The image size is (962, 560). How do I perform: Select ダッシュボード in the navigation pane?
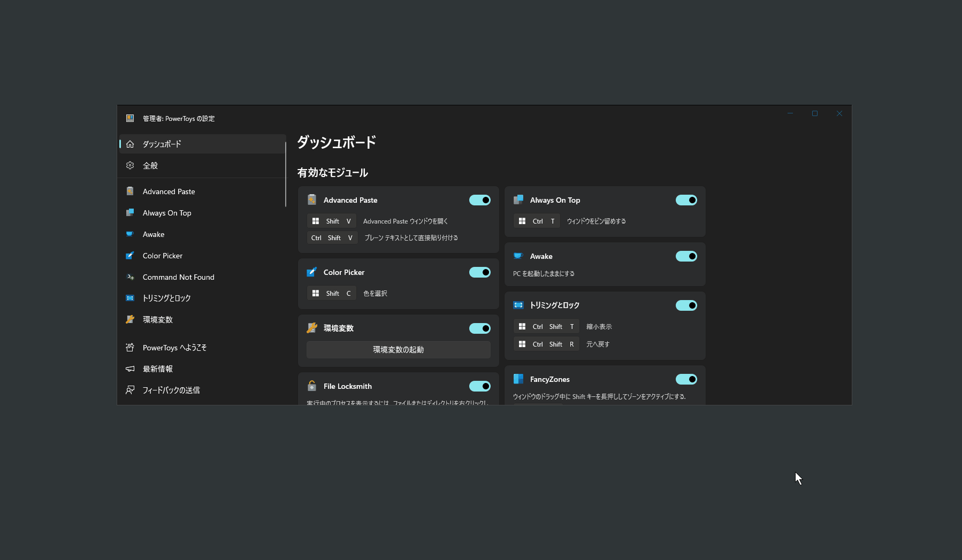pyautogui.click(x=162, y=144)
